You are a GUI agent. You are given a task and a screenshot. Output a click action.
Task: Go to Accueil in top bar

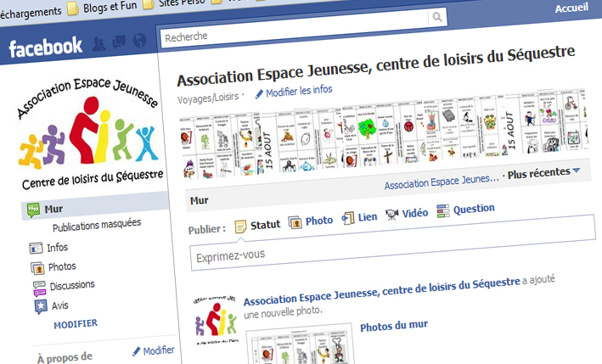click(571, 8)
